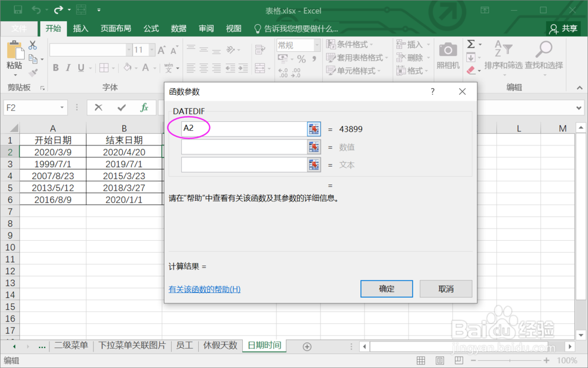Open 有关该函数的帮助 help link
This screenshot has width=588, height=368.
[x=205, y=289]
